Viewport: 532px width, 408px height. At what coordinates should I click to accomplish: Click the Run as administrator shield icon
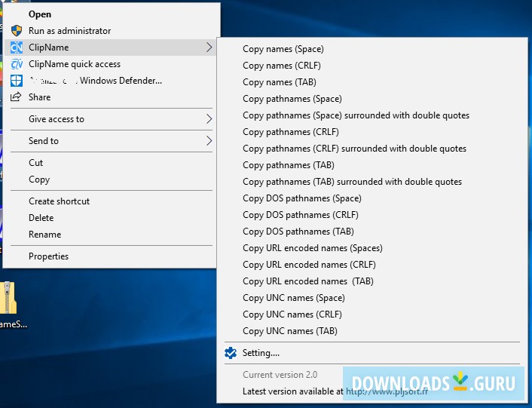pos(17,31)
